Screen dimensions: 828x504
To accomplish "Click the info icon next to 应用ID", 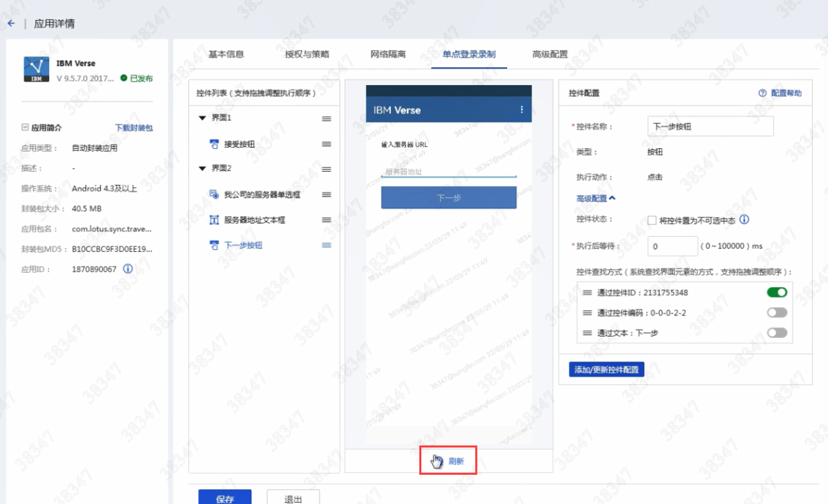I will (x=127, y=269).
